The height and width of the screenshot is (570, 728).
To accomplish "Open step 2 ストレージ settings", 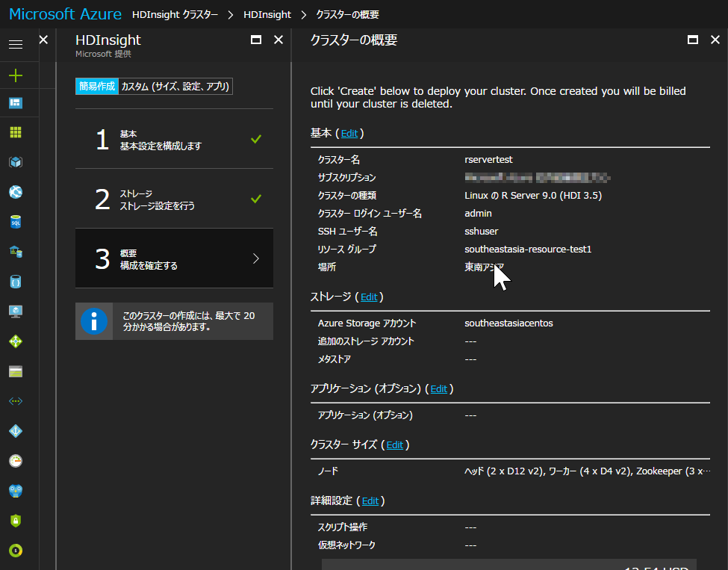I will pos(174,199).
